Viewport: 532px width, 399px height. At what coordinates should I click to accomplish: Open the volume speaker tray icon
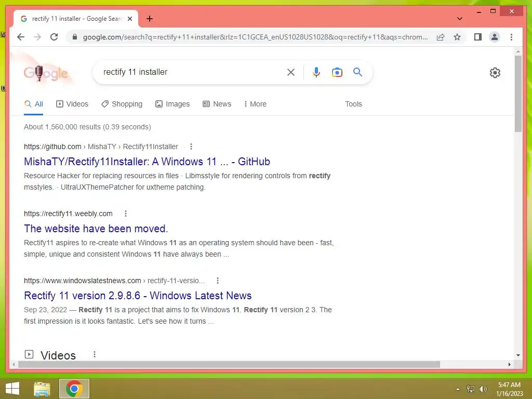483,389
